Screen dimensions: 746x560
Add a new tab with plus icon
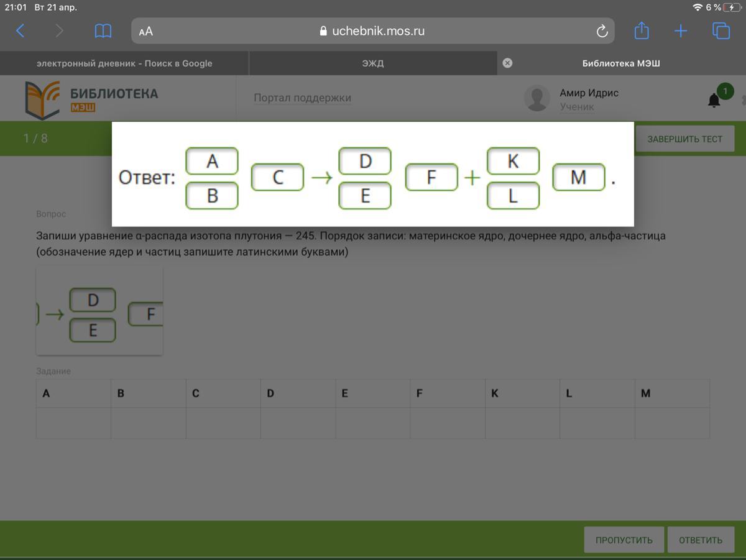[x=681, y=31]
